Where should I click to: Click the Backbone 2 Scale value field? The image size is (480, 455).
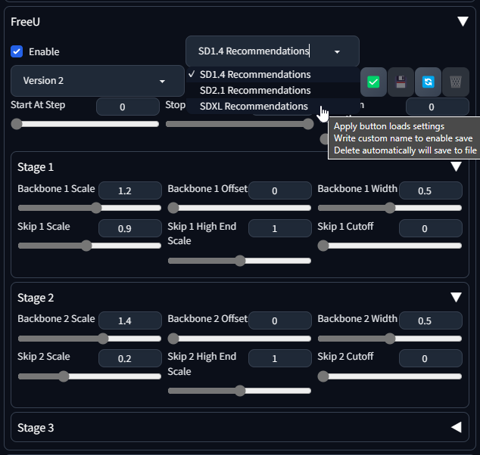(x=130, y=321)
